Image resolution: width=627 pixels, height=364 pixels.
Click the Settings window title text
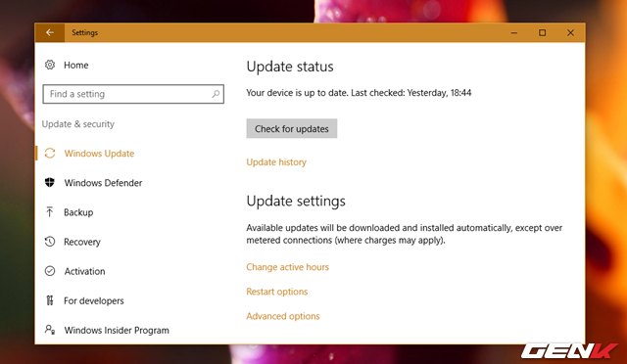[85, 32]
